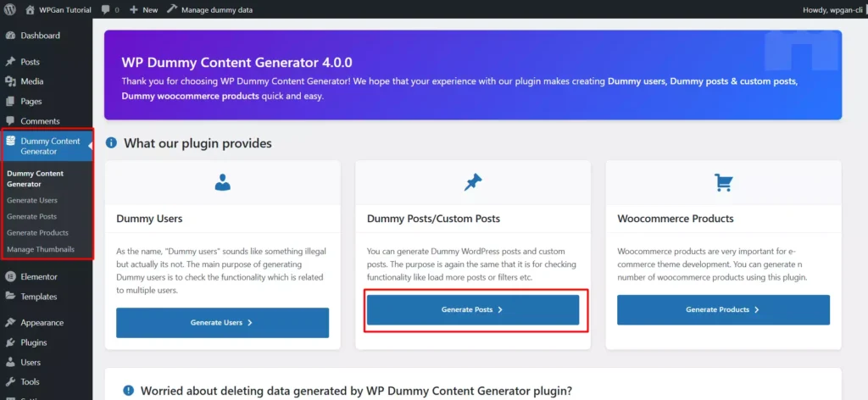Click the Users person icon in sidebar

pyautogui.click(x=10, y=363)
